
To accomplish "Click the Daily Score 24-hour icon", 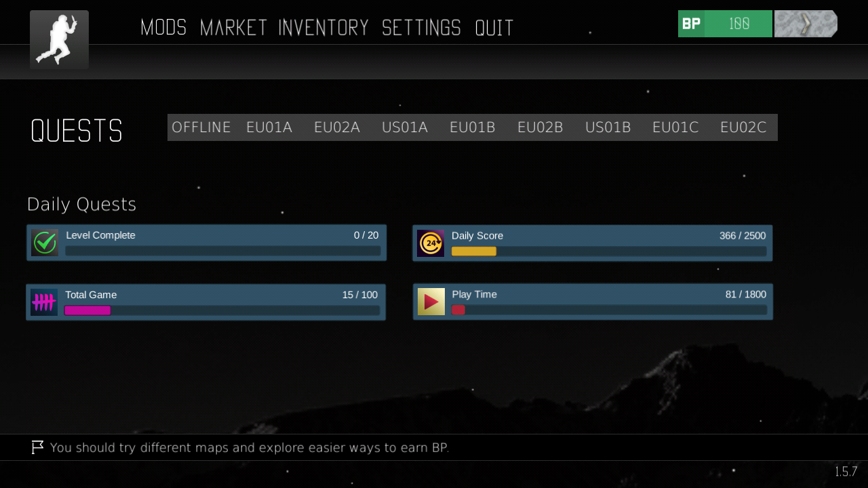I will tap(431, 243).
